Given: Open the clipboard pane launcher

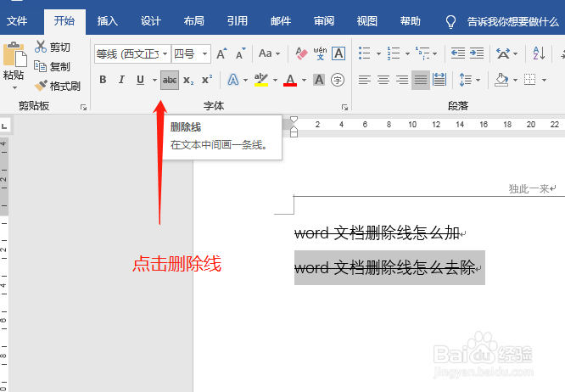Looking at the screenshot, I should (x=84, y=107).
